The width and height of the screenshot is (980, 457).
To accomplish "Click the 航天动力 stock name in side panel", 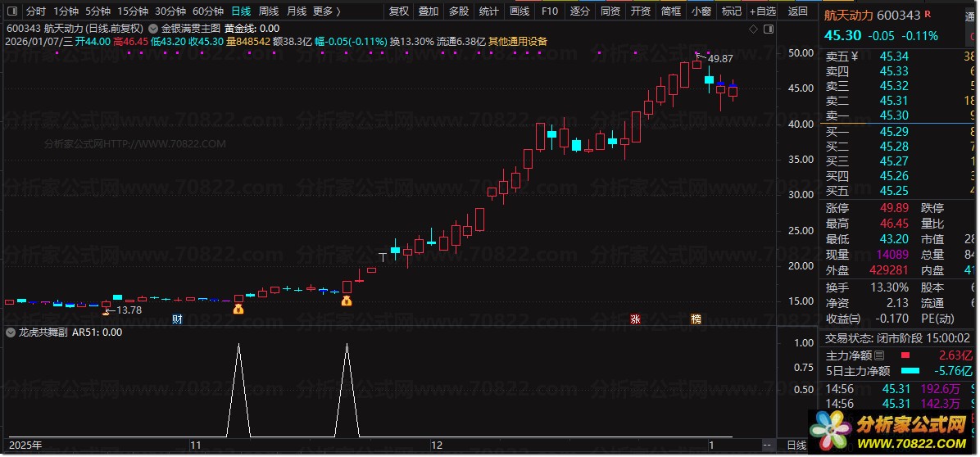I will [x=849, y=16].
